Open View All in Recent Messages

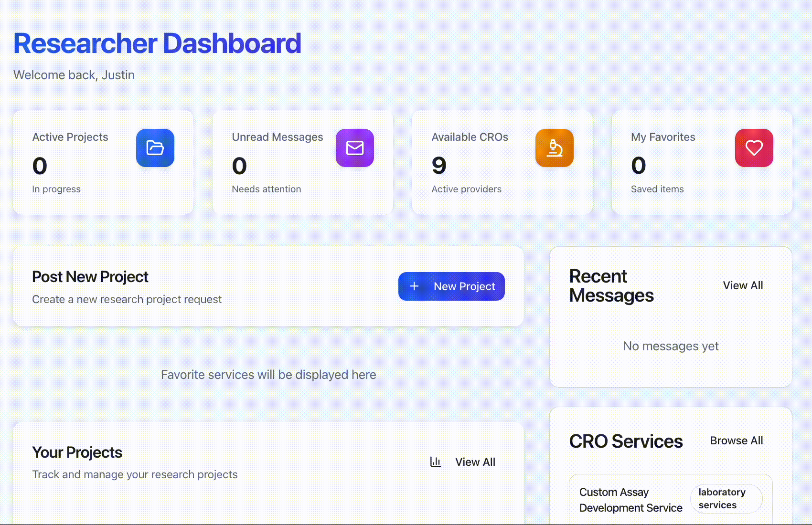click(743, 285)
